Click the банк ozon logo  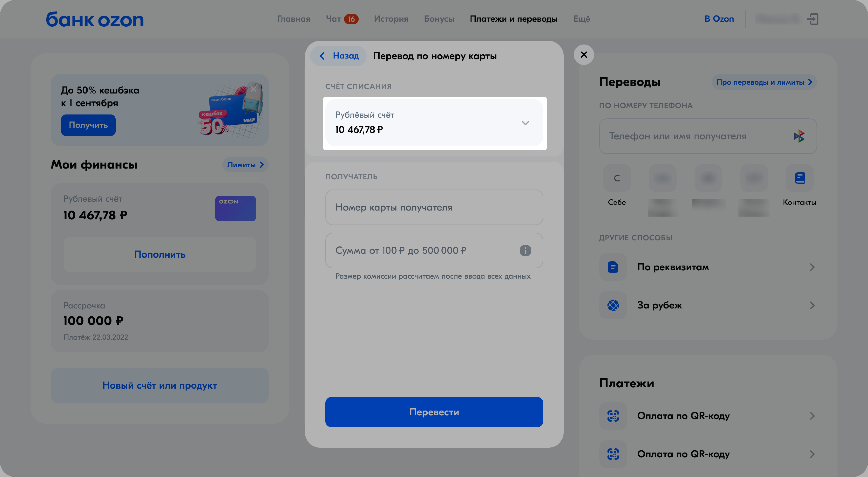pyautogui.click(x=95, y=19)
